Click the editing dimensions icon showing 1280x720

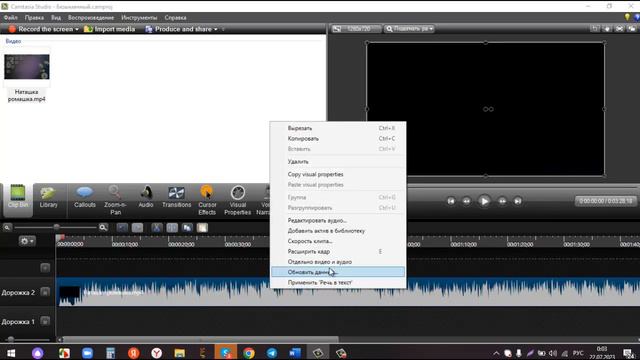[355, 29]
